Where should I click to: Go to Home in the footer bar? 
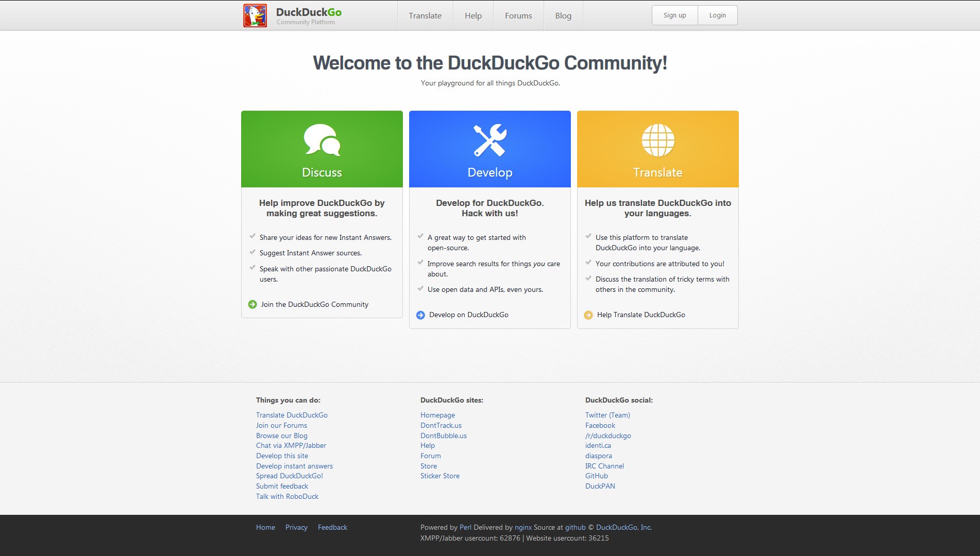[x=265, y=527]
